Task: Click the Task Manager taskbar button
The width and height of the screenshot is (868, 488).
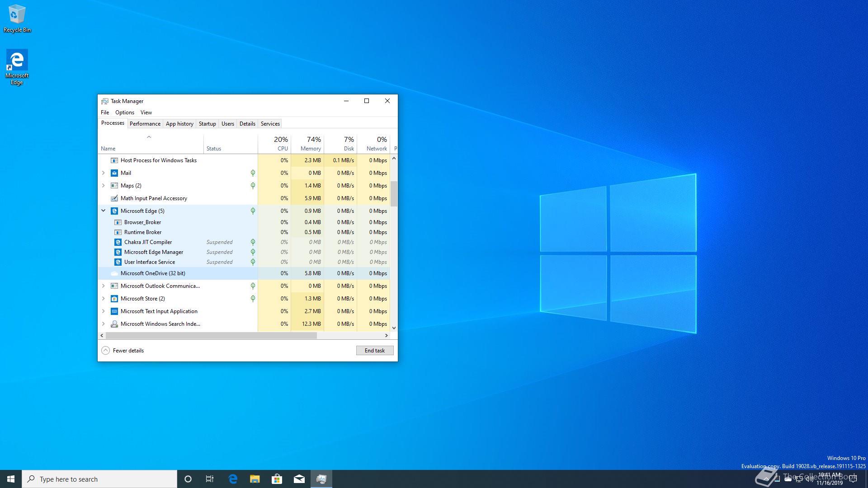Action: pos(321,479)
